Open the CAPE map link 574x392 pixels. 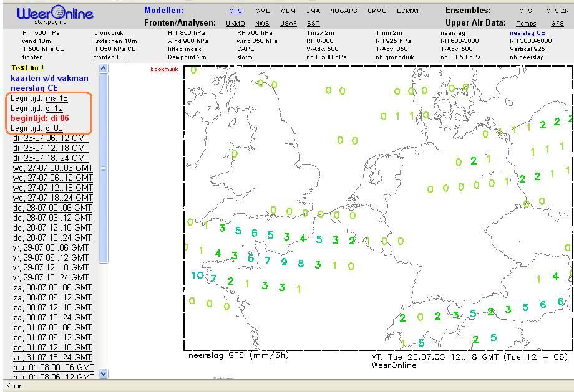245,49
